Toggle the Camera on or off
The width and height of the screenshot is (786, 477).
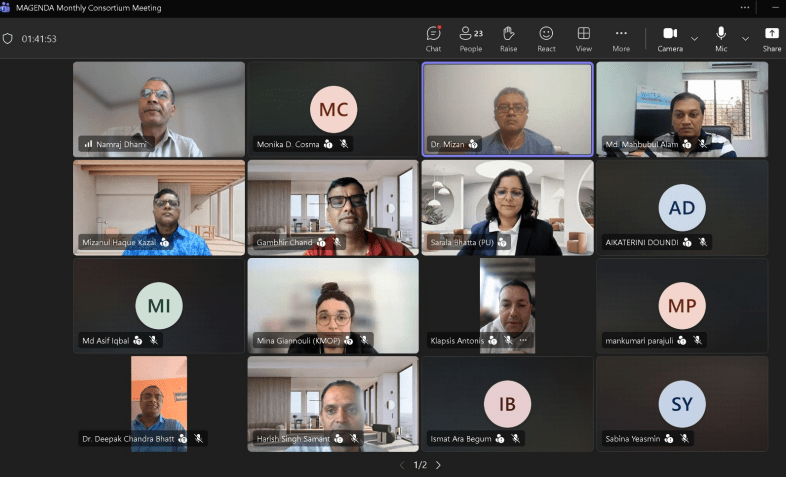tap(670, 38)
